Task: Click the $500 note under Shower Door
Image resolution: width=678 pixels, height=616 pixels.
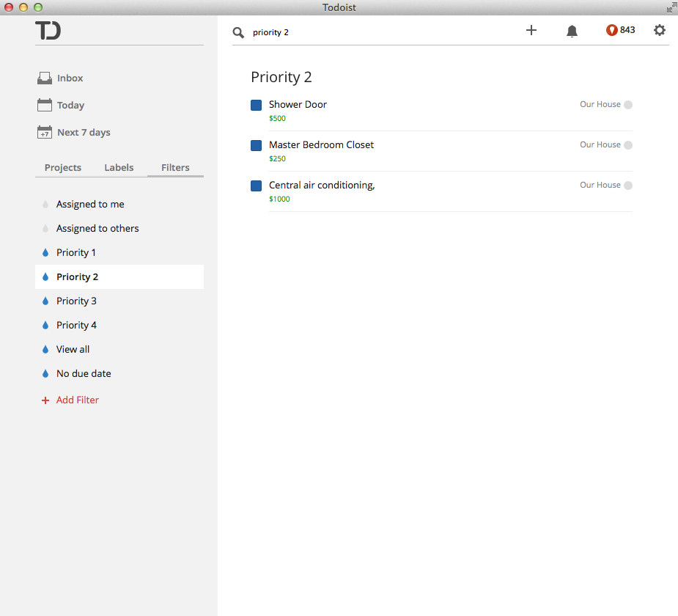Action: click(277, 119)
